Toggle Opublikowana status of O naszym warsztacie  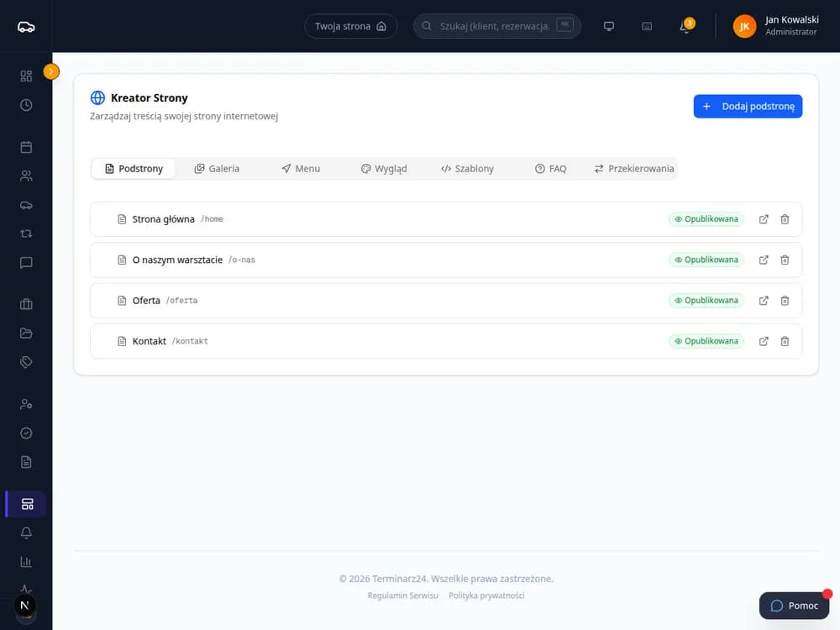[x=706, y=260]
